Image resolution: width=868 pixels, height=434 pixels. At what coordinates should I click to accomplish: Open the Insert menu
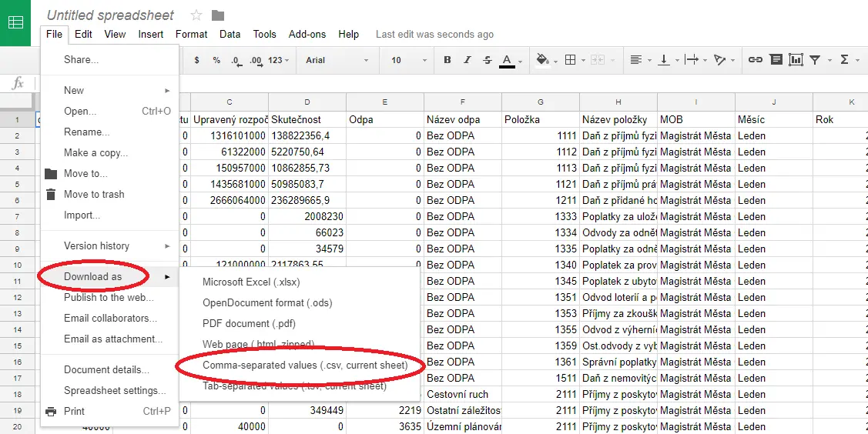(x=151, y=35)
